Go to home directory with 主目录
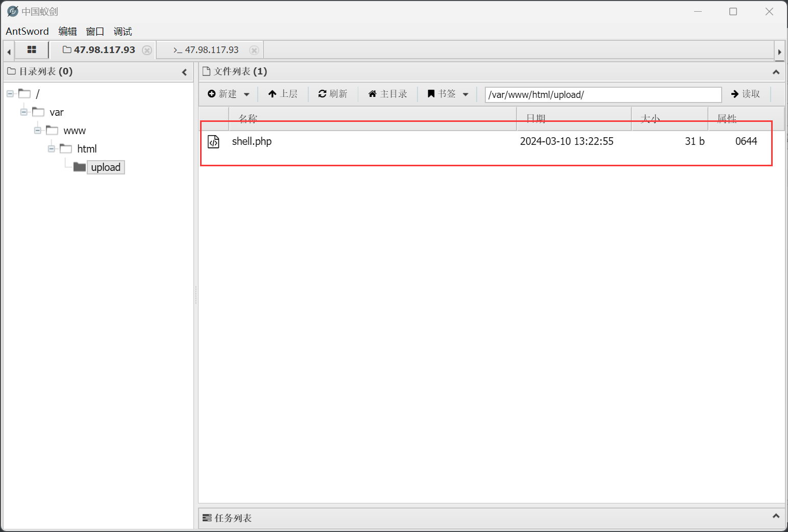This screenshot has height=532, width=788. point(388,94)
